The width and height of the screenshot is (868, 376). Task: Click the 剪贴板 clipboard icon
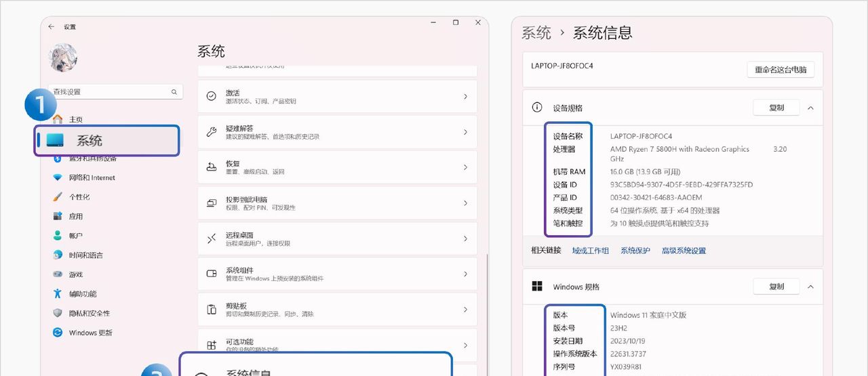(212, 310)
